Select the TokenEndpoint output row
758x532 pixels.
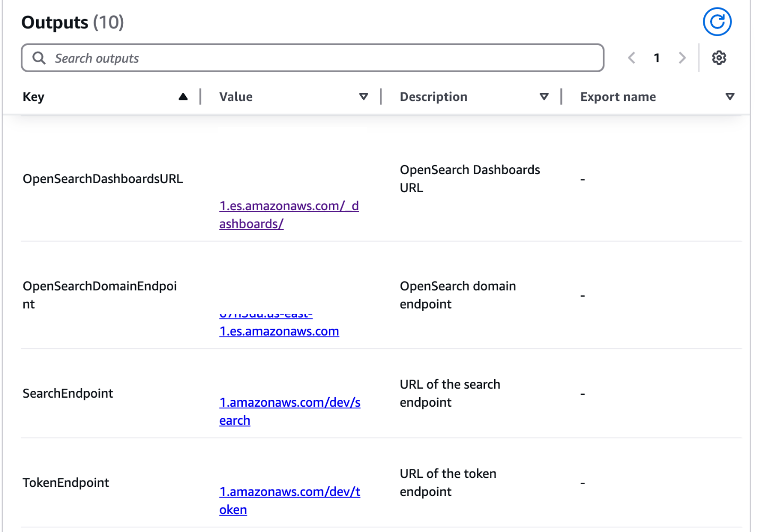click(x=65, y=483)
